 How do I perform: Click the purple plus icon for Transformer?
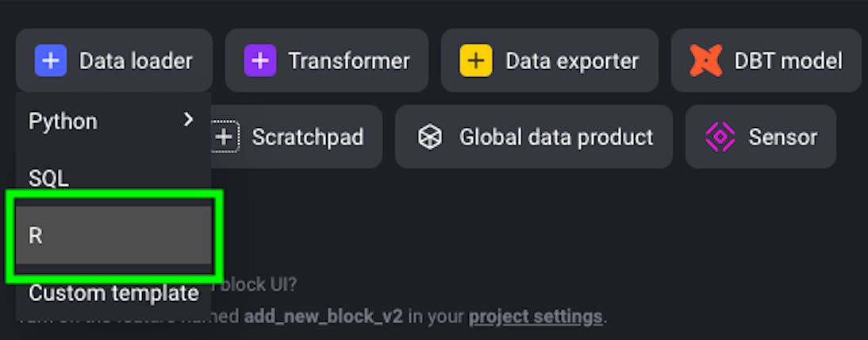point(260,60)
